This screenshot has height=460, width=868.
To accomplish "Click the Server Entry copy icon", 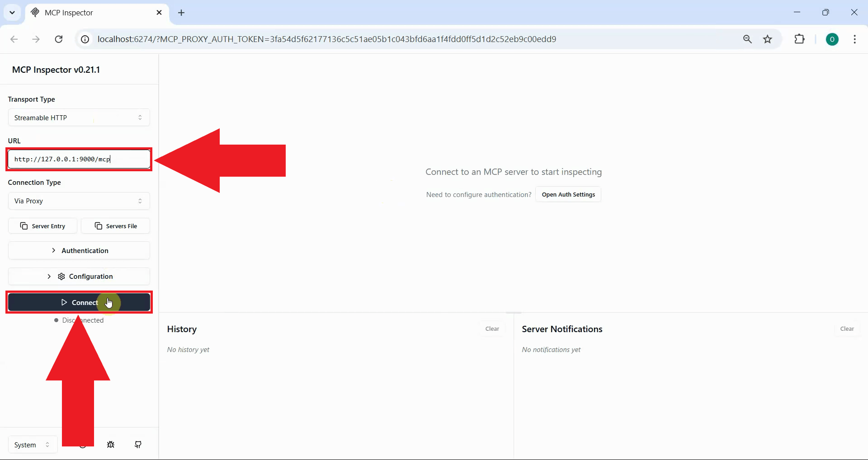I will [x=23, y=226].
